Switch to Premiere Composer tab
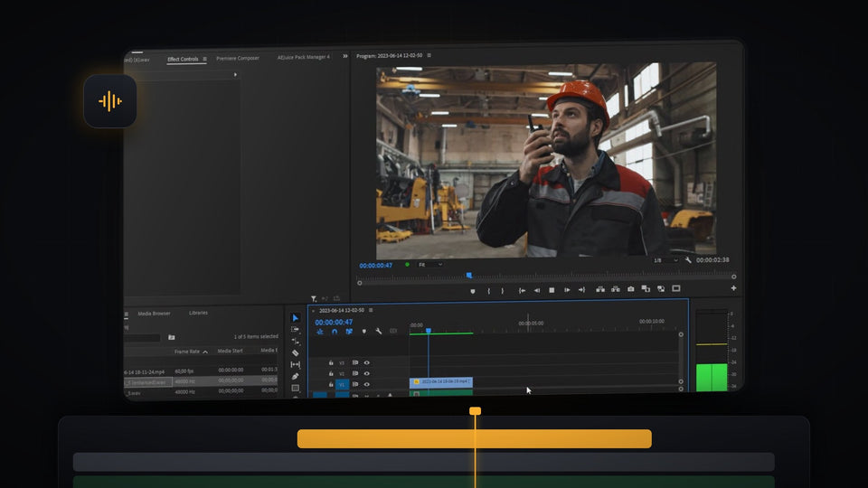The image size is (868, 488). coord(238,58)
